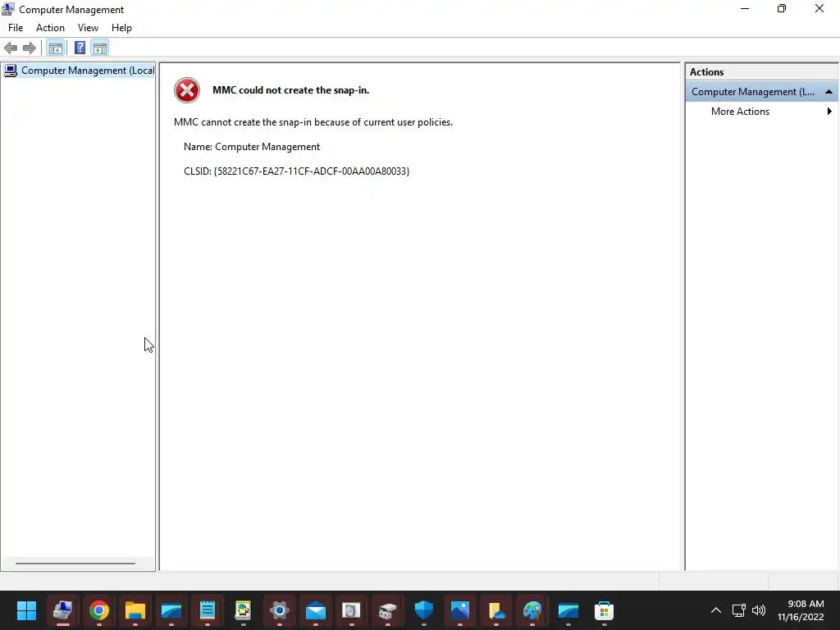The height and width of the screenshot is (630, 840).
Task: Click the Computer Management taskbar icon
Action: tap(62, 610)
